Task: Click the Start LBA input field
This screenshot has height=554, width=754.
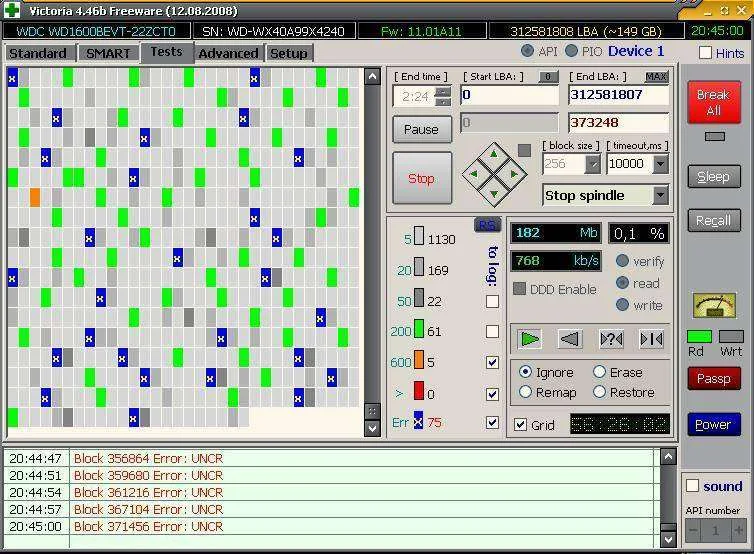Action: (x=510, y=95)
